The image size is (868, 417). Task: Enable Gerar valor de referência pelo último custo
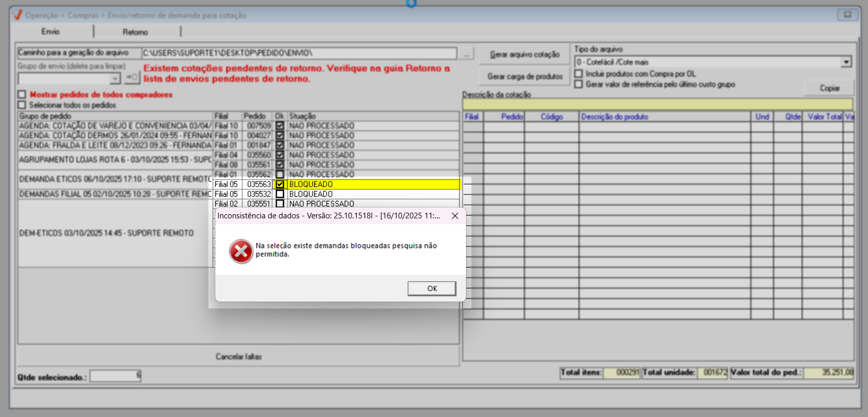click(x=578, y=84)
